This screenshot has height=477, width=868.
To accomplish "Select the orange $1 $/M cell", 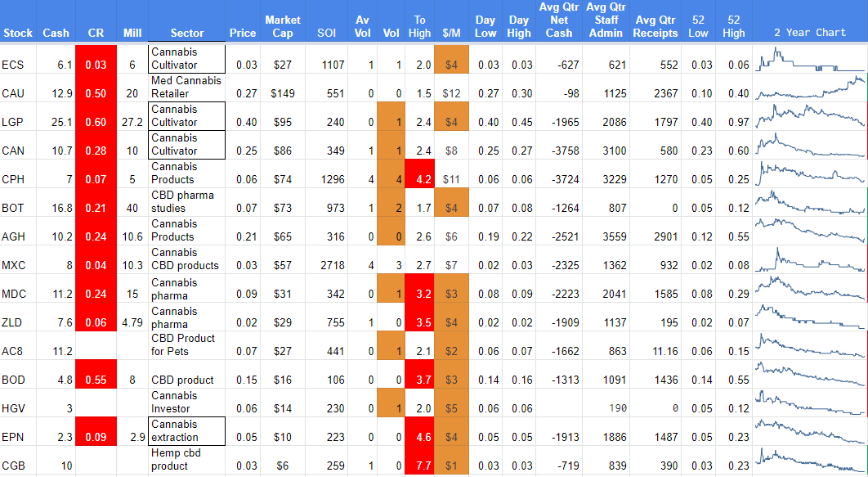I will pos(452,460).
